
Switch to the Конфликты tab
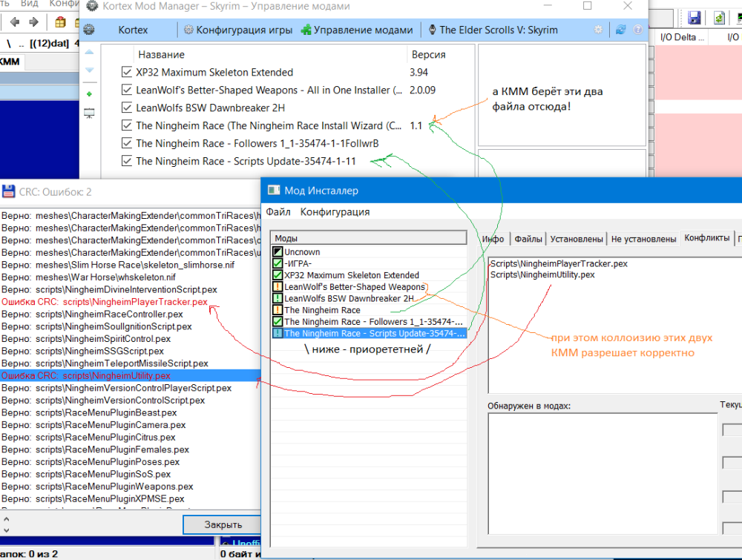707,238
